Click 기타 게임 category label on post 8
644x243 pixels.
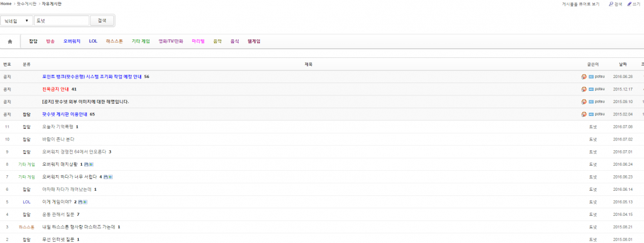[26, 164]
